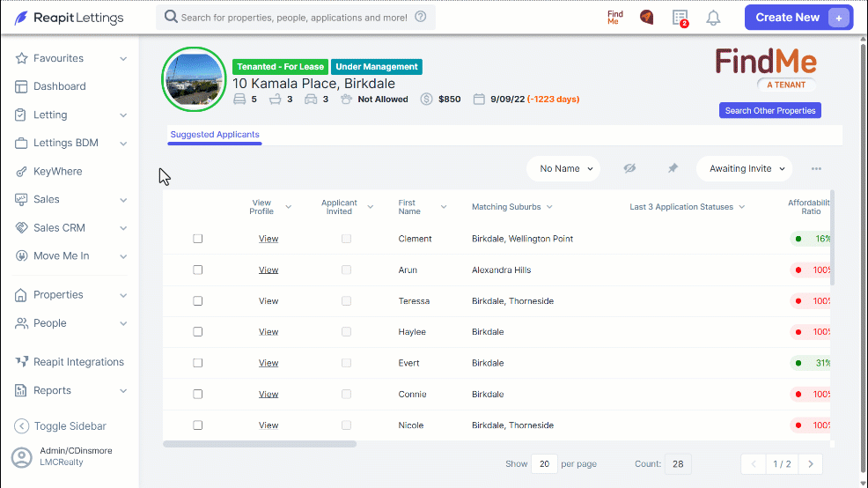Screen dimensions: 868x488
Task: Click the orange leaf icon in header
Action: click(646, 18)
